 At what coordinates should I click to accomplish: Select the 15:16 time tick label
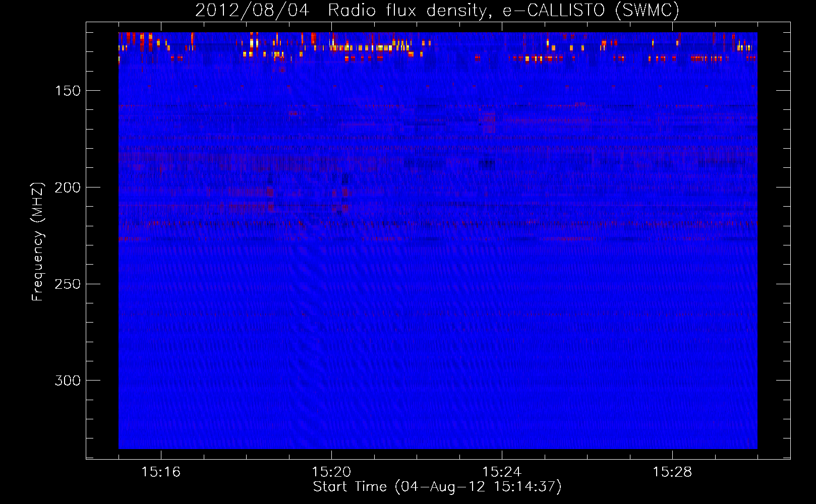tap(161, 472)
